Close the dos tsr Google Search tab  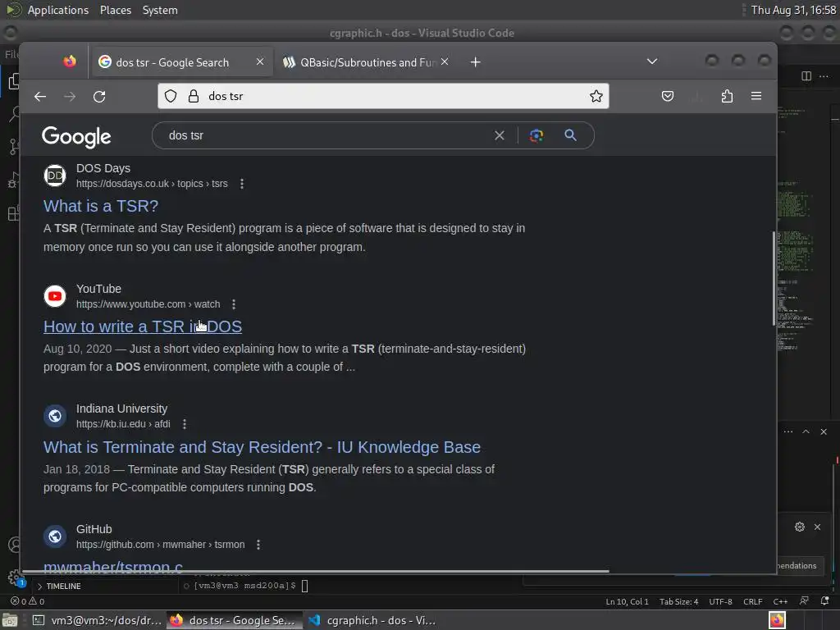260,62
